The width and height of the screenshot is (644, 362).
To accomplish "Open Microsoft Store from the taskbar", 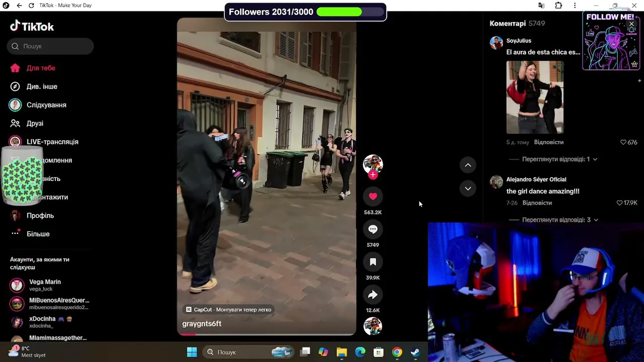I will [378, 352].
